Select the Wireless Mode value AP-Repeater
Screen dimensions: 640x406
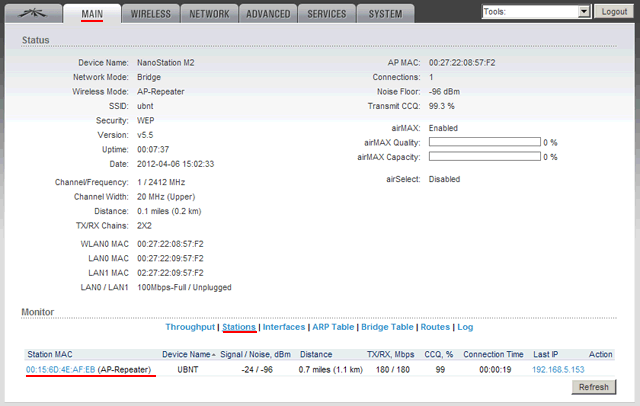click(x=160, y=91)
